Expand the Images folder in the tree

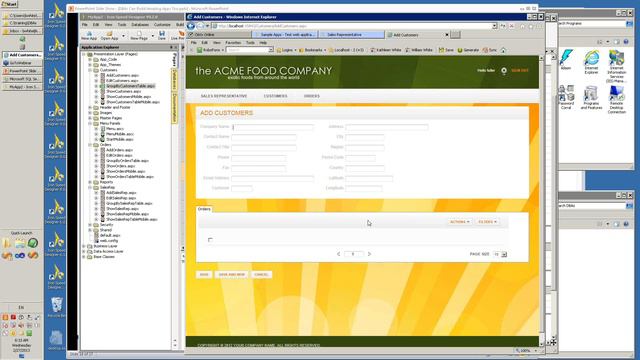90,113
